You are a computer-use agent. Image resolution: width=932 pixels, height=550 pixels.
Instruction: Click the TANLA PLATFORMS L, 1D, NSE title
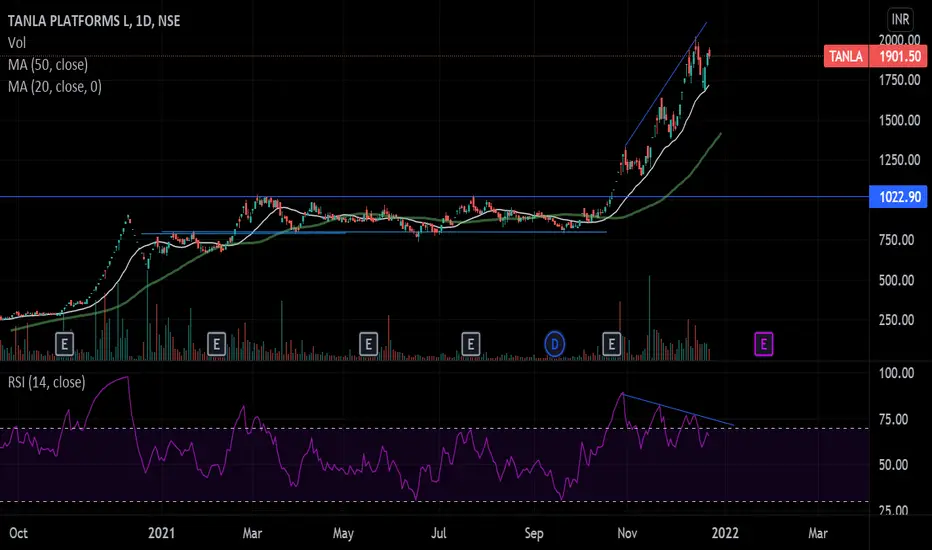tap(94, 21)
